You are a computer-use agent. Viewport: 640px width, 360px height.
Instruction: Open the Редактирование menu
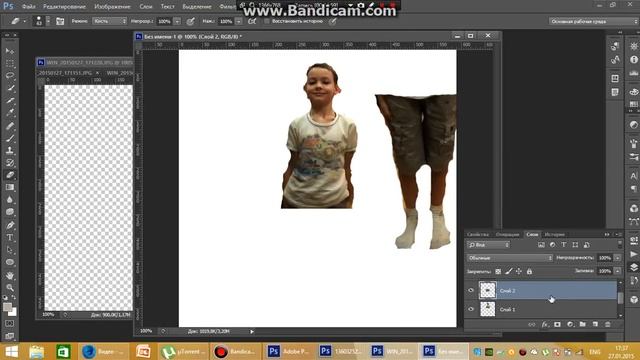64,7
